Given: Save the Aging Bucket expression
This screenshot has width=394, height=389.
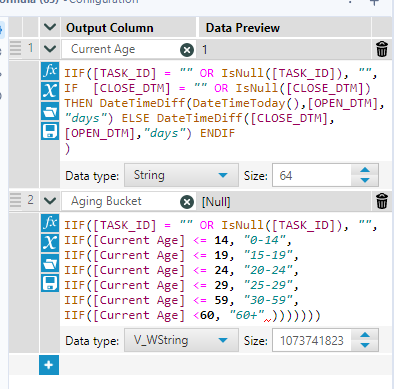Looking at the screenshot, I should [x=50, y=283].
